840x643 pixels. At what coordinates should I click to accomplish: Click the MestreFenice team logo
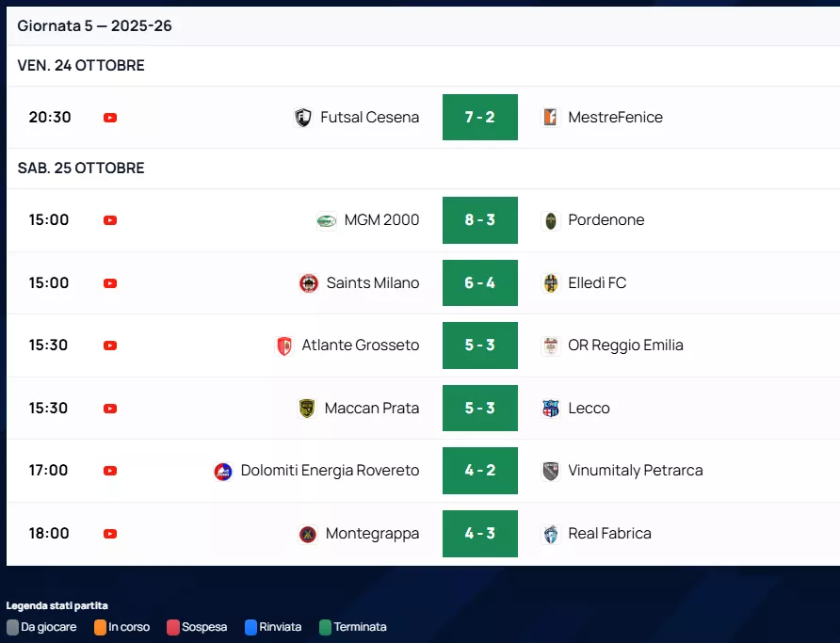pos(551,118)
